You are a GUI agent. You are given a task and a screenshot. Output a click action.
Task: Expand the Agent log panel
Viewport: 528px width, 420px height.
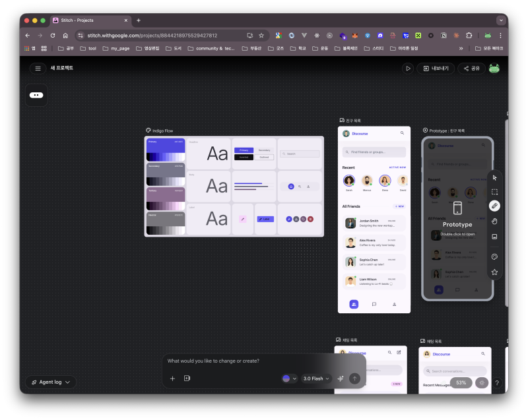click(51, 382)
